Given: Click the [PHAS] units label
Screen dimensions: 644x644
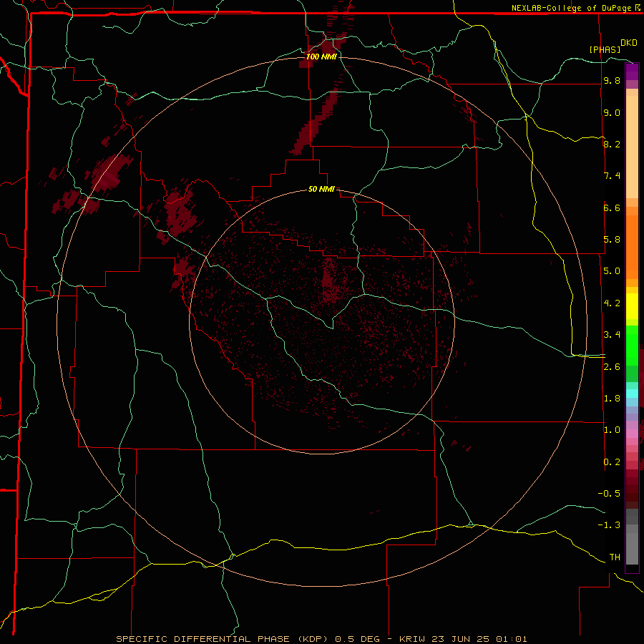Looking at the screenshot, I should pyautogui.click(x=605, y=49).
